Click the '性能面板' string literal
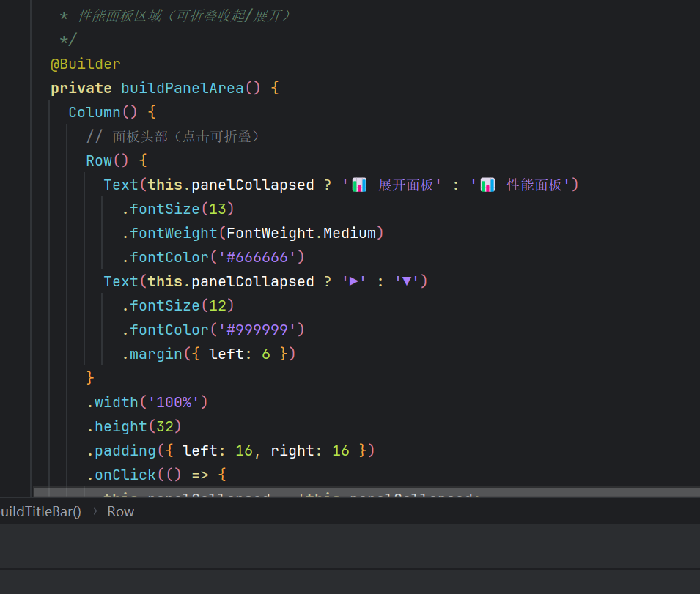This screenshot has height=594, width=700. coord(534,185)
